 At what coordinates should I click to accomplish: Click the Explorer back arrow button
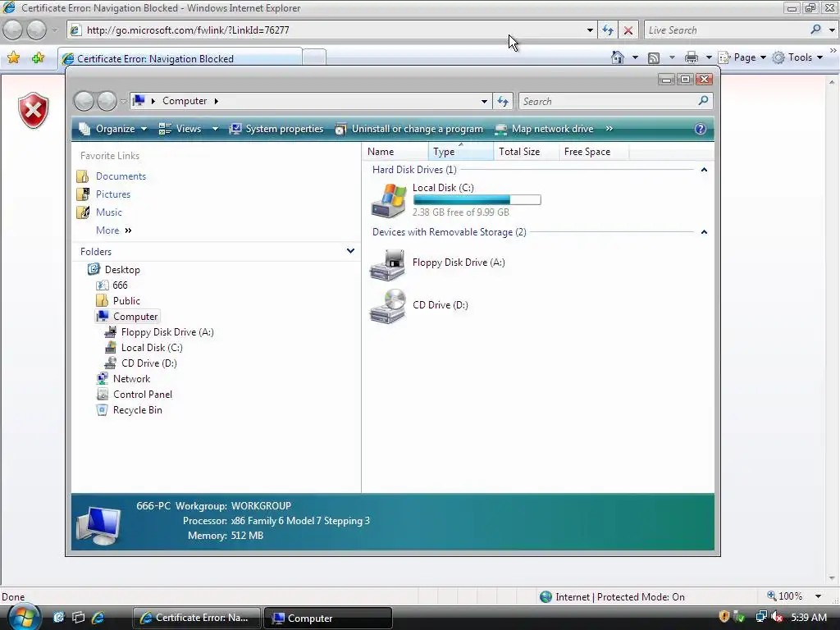(84, 101)
